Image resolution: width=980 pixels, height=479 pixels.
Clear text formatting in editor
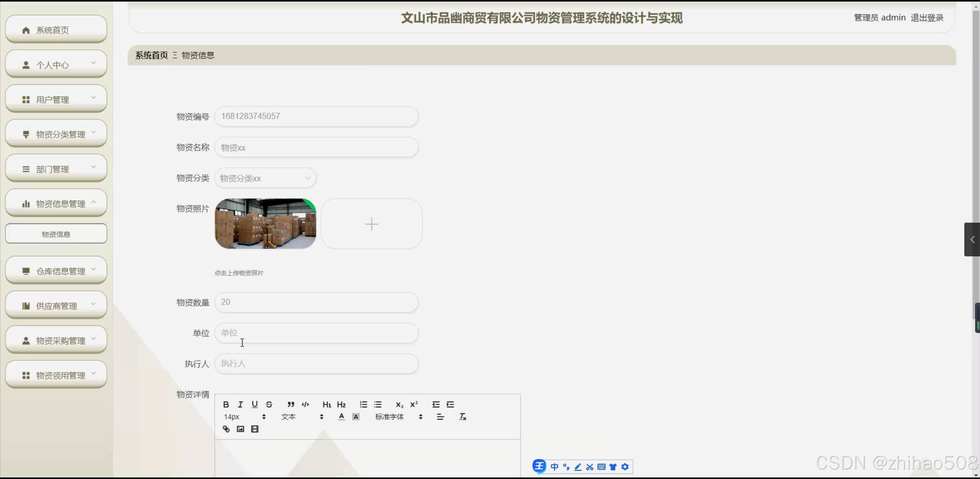pyautogui.click(x=463, y=417)
